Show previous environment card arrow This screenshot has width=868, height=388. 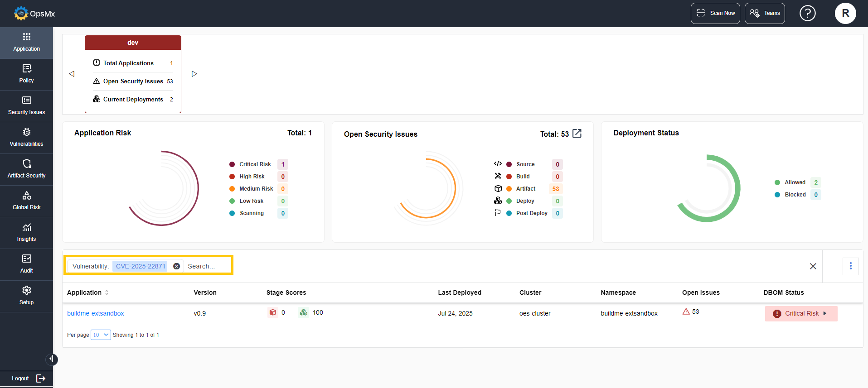[72, 74]
